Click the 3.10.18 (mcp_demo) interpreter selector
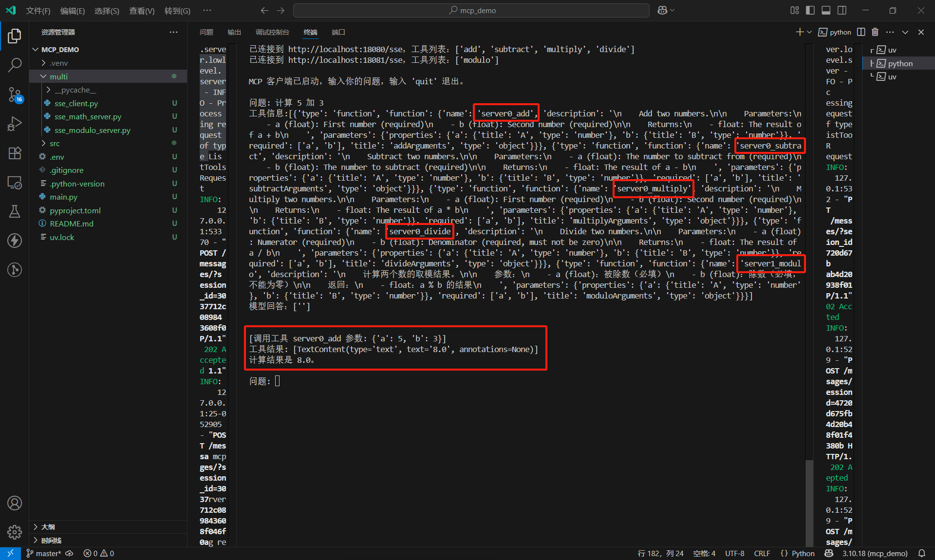Image resolution: width=935 pixels, height=560 pixels. point(875,554)
